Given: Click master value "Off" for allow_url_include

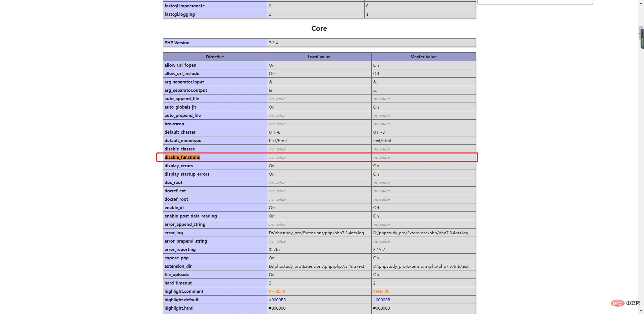Looking at the screenshot, I should coord(376,74).
